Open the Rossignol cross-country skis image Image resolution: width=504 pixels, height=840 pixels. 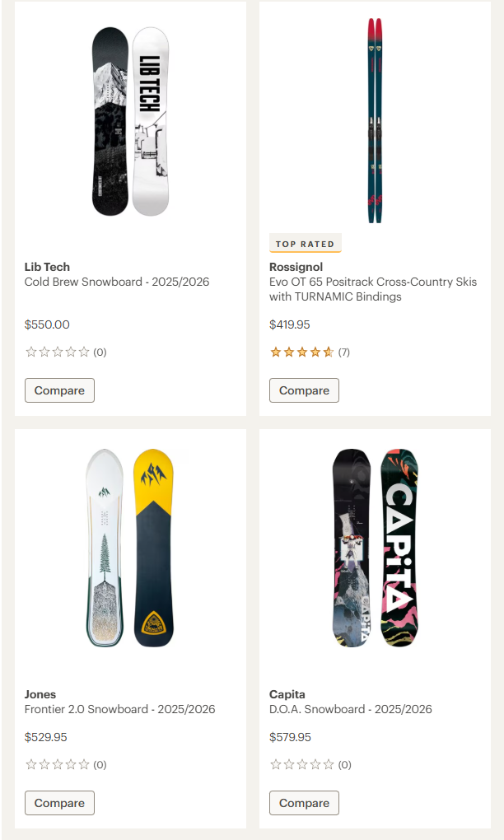pos(375,120)
